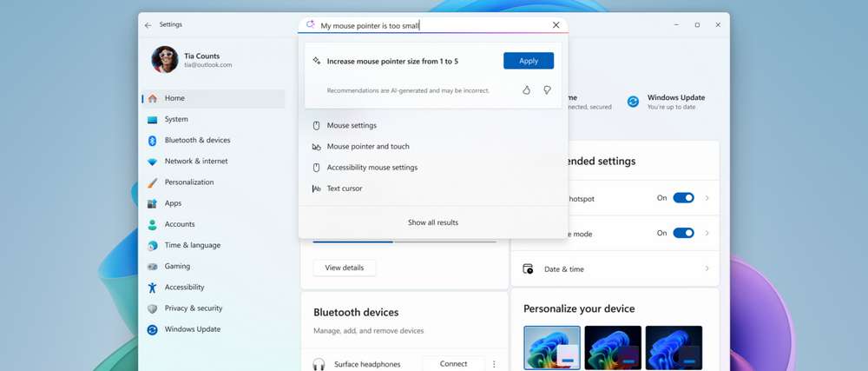868x371 pixels.
Task: Click the mouse icon beside Mouse settings
Action: click(316, 126)
